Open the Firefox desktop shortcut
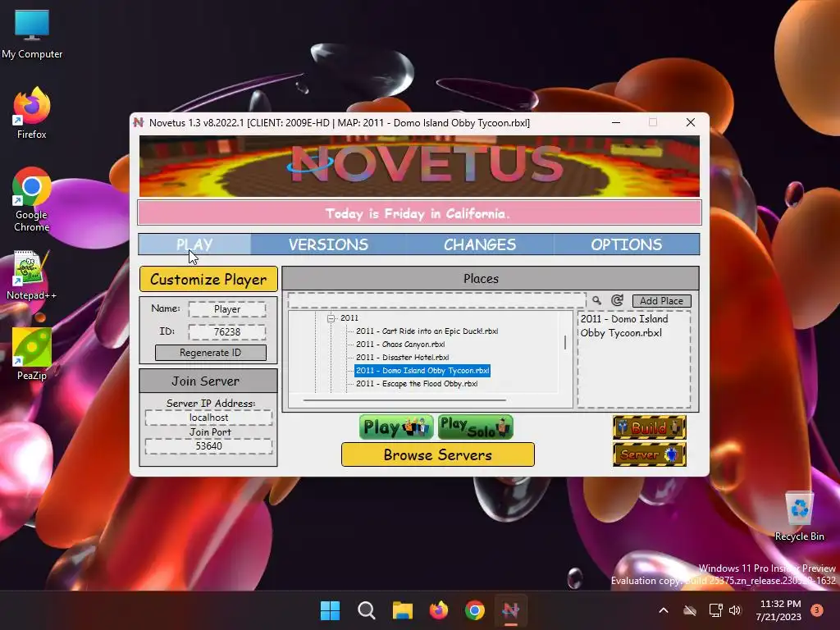 [x=32, y=113]
